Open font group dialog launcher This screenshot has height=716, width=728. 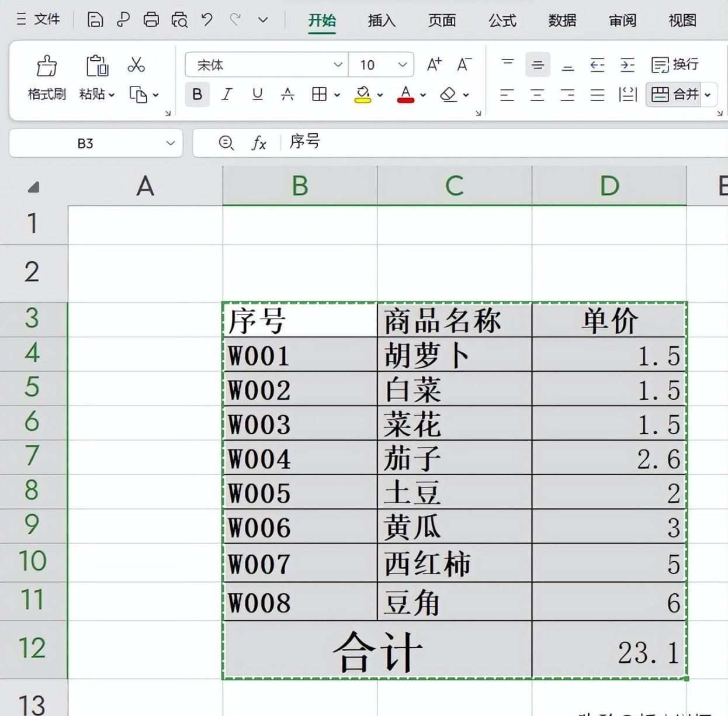pos(478,113)
